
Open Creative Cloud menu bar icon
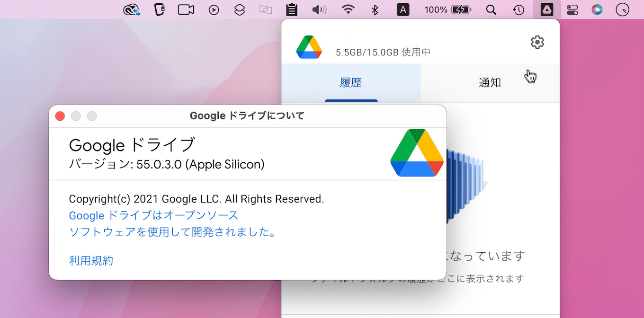[132, 9]
